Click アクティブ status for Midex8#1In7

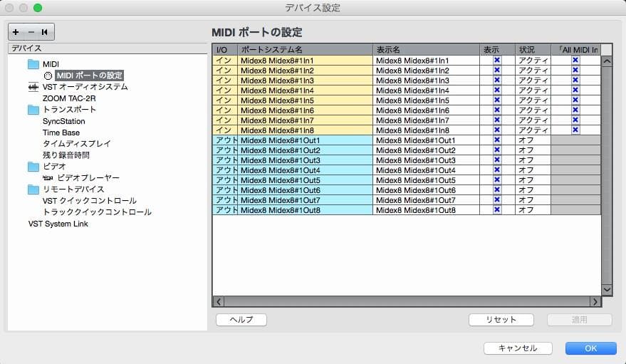pyautogui.click(x=533, y=120)
